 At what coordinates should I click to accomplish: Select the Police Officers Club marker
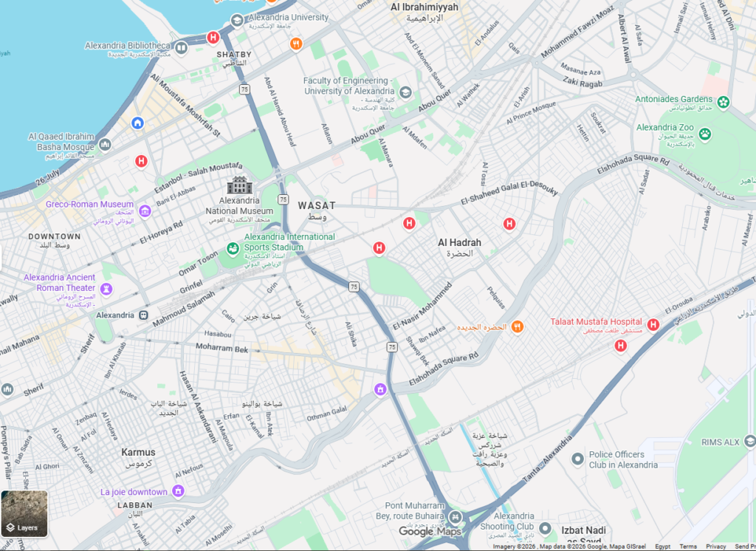(x=577, y=459)
